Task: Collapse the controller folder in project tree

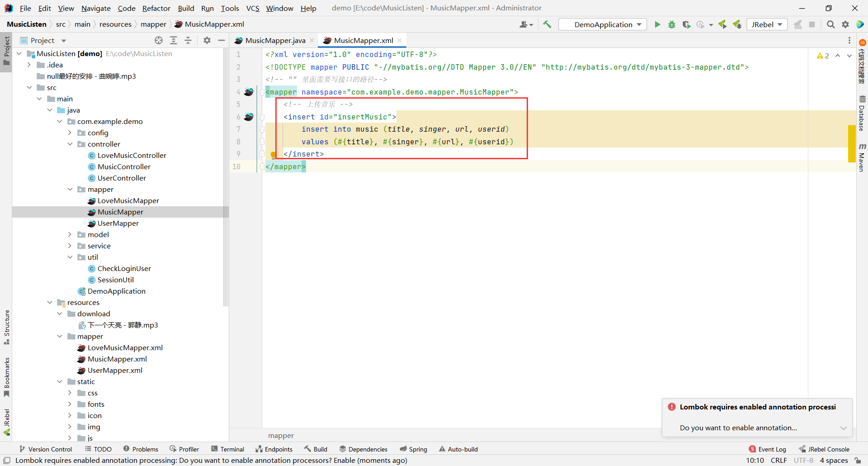Action: point(70,144)
